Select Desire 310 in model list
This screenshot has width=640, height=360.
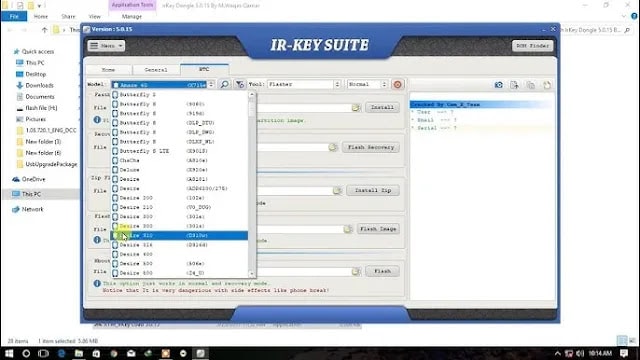180,236
